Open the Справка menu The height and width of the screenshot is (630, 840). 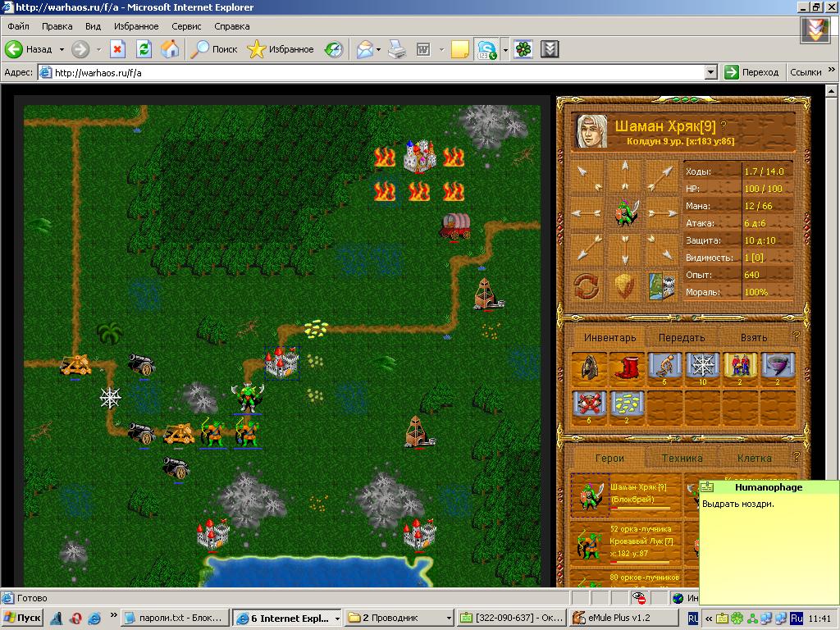pyautogui.click(x=232, y=26)
